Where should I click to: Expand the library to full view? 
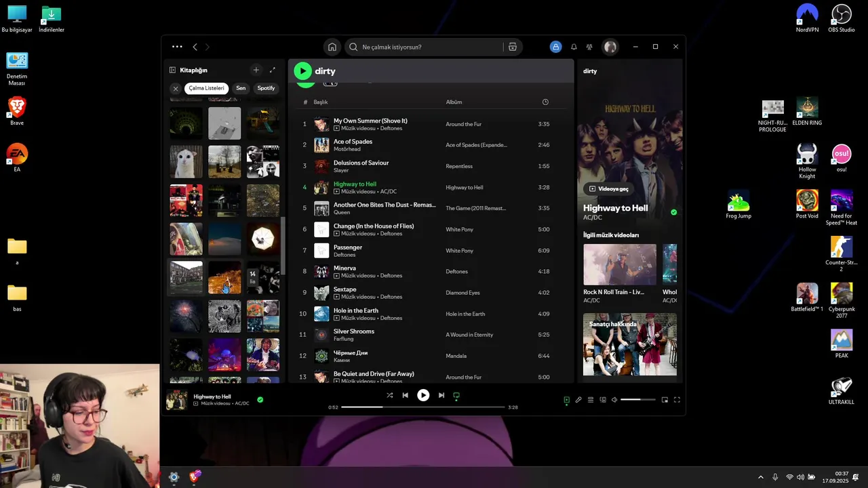[x=273, y=70]
